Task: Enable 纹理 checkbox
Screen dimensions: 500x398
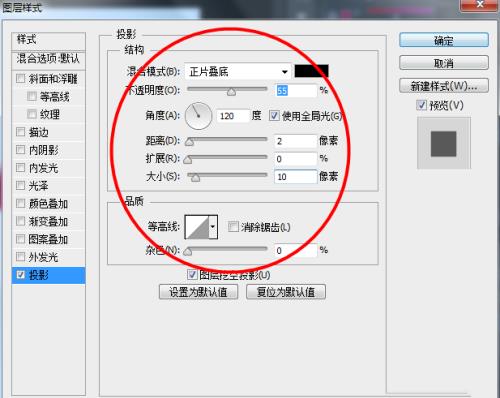Action: [x=32, y=114]
